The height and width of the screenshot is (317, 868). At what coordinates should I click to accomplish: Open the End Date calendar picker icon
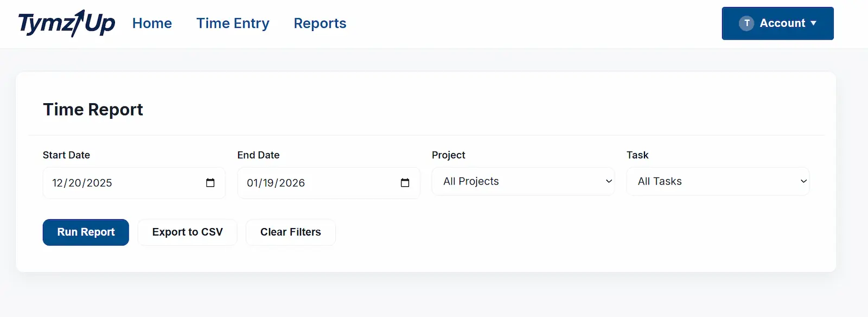coord(405,183)
